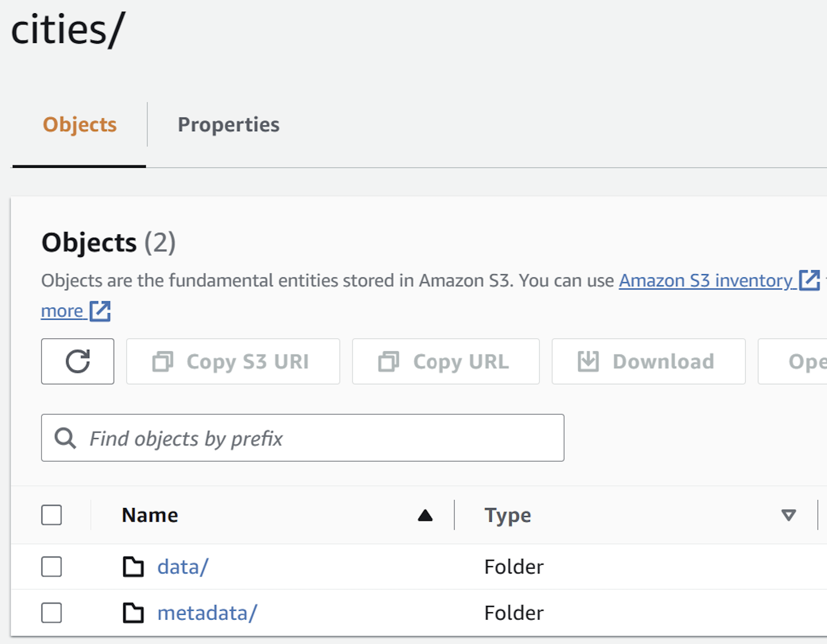The width and height of the screenshot is (827, 644).
Task: Click the Copy S3 URI button
Action: pyautogui.click(x=233, y=361)
